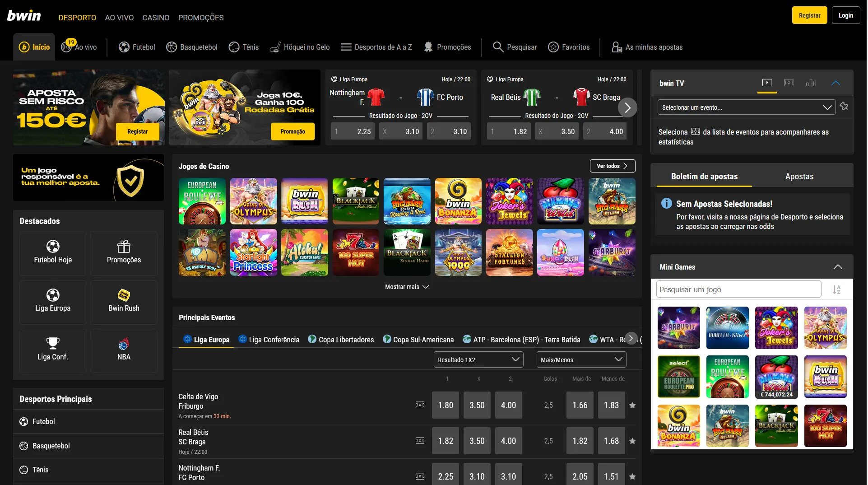Open Roulette Silver in Mini Games

(727, 328)
